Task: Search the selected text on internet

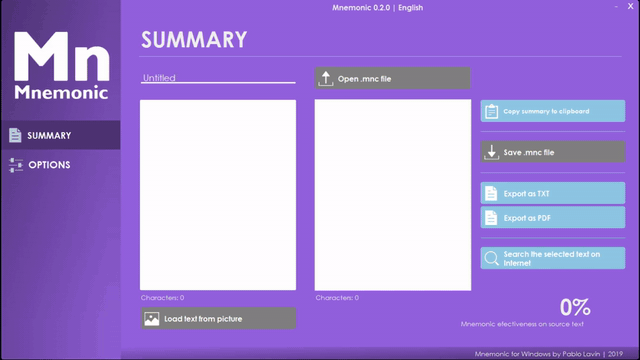Action: pyautogui.click(x=553, y=258)
